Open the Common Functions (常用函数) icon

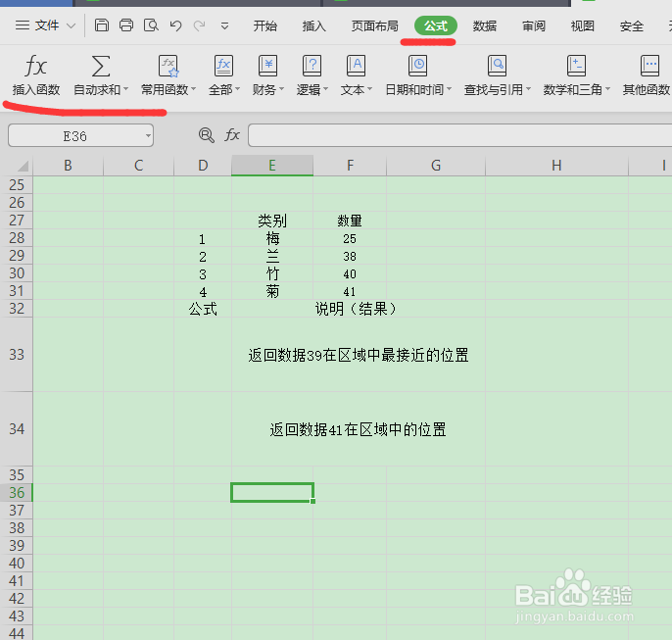168,66
